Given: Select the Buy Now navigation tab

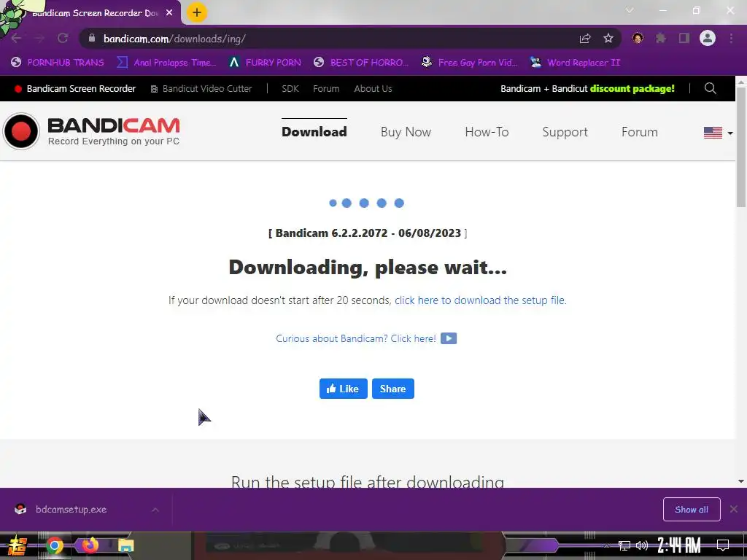Looking at the screenshot, I should click(x=406, y=132).
